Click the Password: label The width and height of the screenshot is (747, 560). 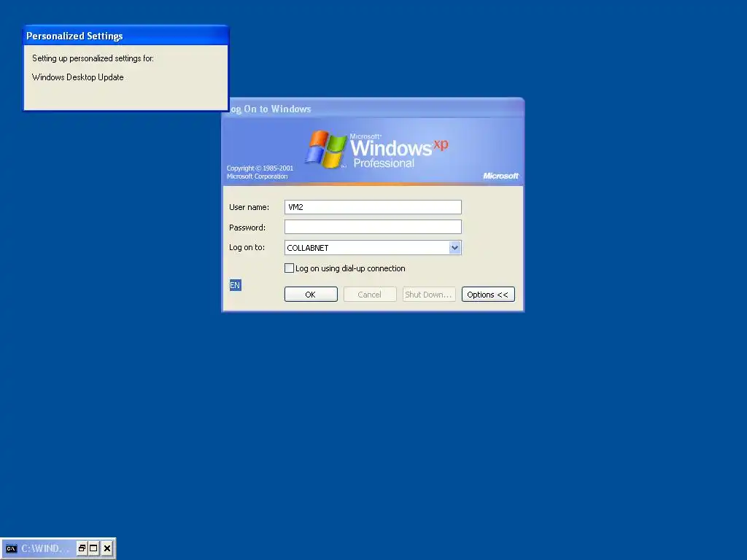coord(247,227)
